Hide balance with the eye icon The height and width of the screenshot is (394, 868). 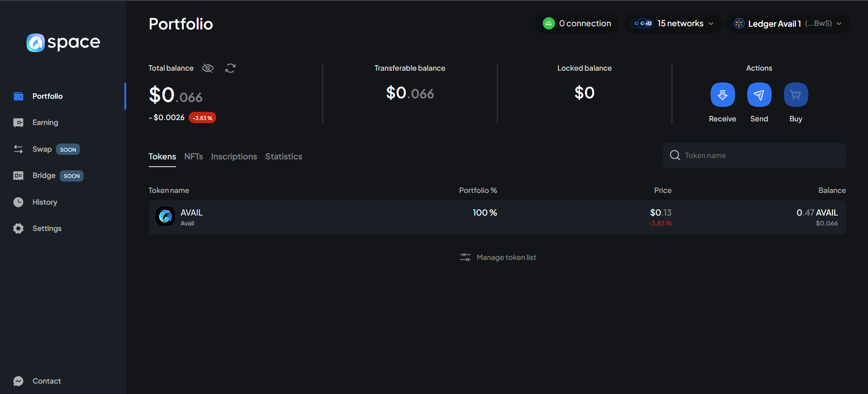tap(208, 68)
